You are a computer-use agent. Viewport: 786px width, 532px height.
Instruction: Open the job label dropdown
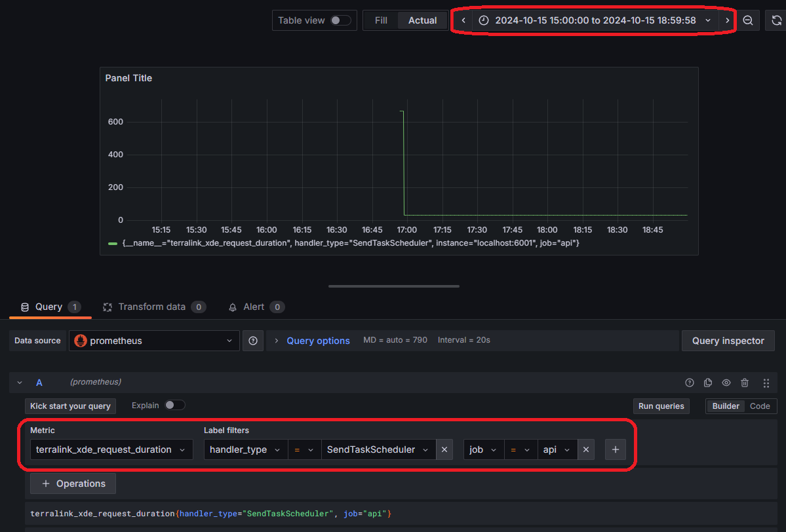[x=483, y=449]
